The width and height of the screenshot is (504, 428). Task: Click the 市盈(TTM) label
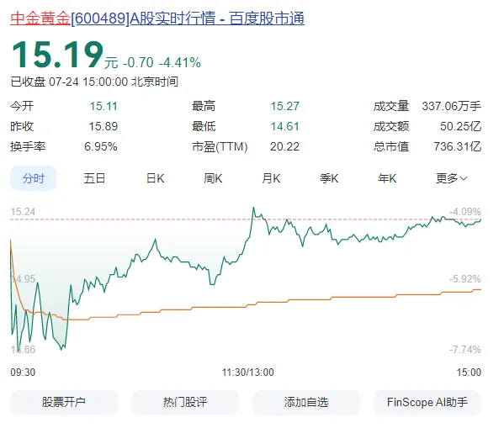(220, 147)
